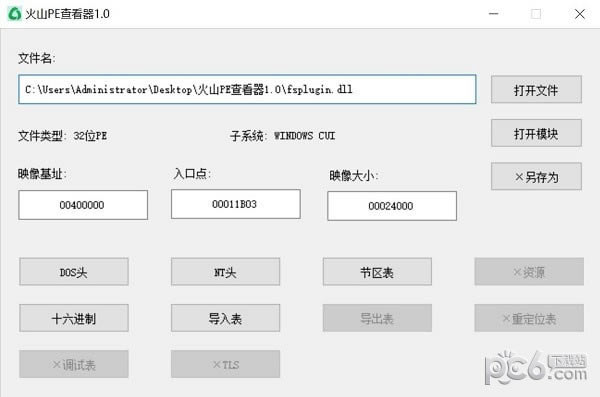
Task: Click the disabled ×资源 button
Action: click(529, 272)
